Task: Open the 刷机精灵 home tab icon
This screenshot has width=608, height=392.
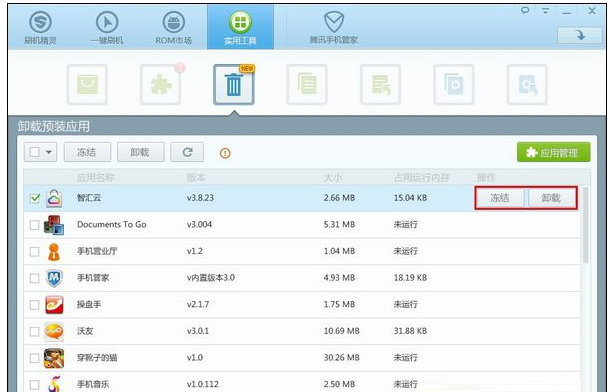Action: (40, 22)
